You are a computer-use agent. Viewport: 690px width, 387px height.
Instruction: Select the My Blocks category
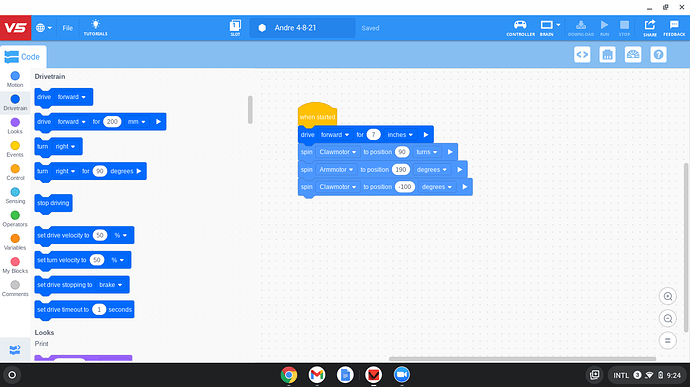[15, 265]
